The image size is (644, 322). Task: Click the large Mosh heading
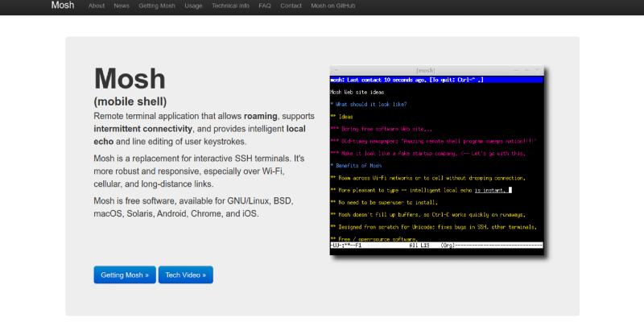(130, 79)
